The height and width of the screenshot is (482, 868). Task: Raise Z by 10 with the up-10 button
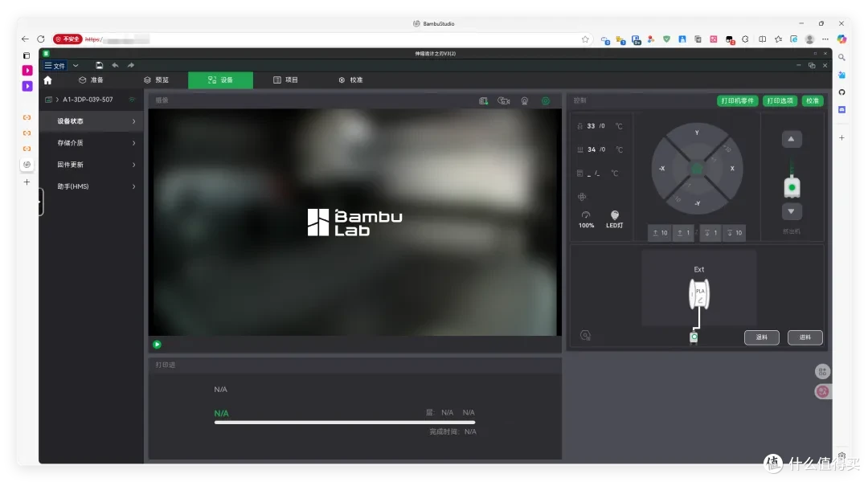659,233
